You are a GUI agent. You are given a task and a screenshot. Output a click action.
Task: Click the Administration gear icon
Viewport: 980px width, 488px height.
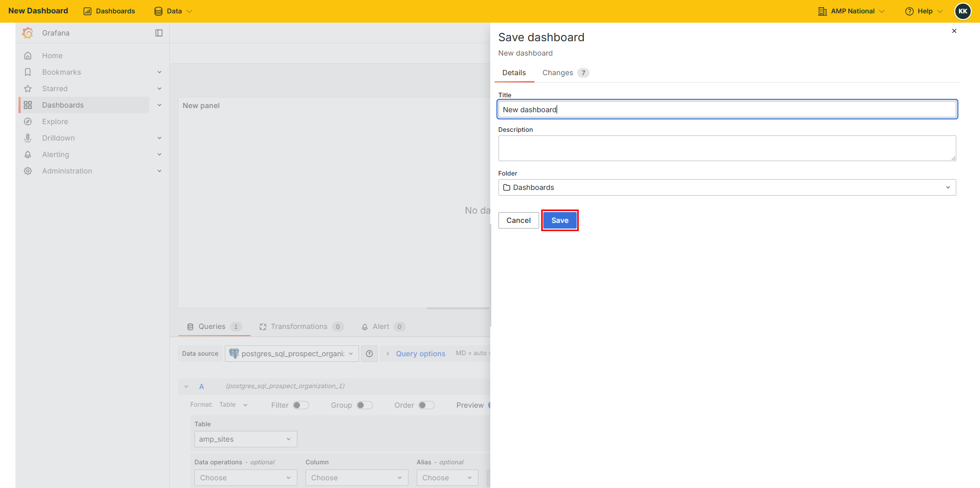tap(28, 171)
